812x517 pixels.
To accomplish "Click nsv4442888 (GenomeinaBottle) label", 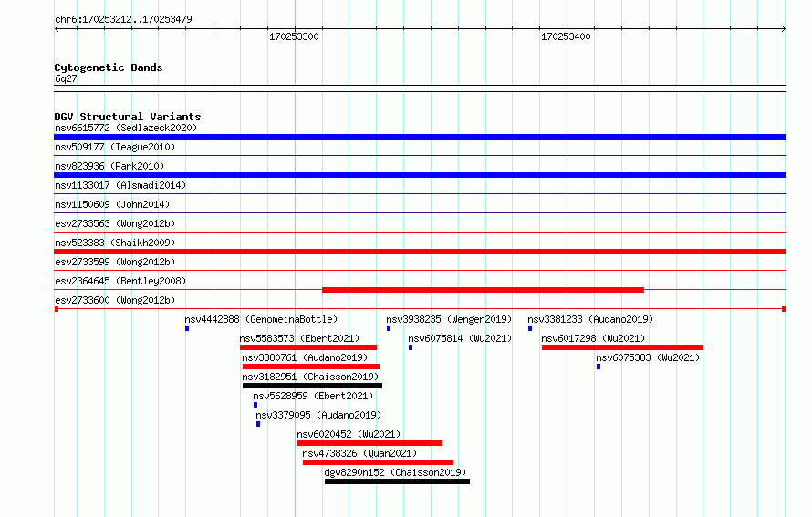I will (x=261, y=319).
